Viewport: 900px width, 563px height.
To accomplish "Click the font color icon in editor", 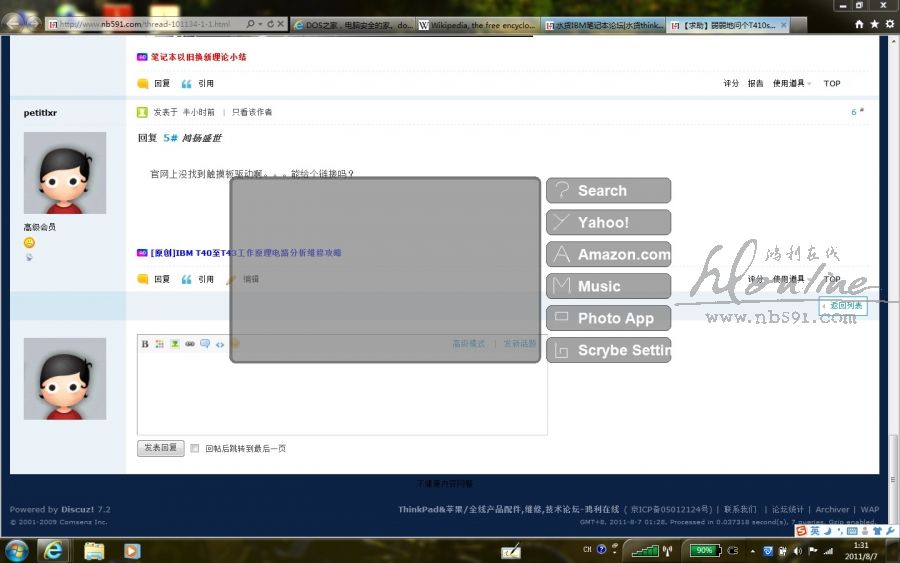I will coord(159,344).
